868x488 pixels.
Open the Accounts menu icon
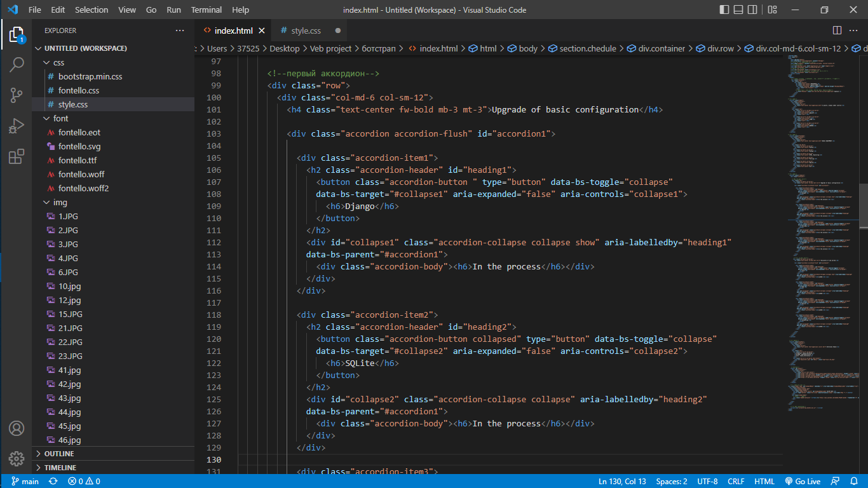click(x=17, y=428)
